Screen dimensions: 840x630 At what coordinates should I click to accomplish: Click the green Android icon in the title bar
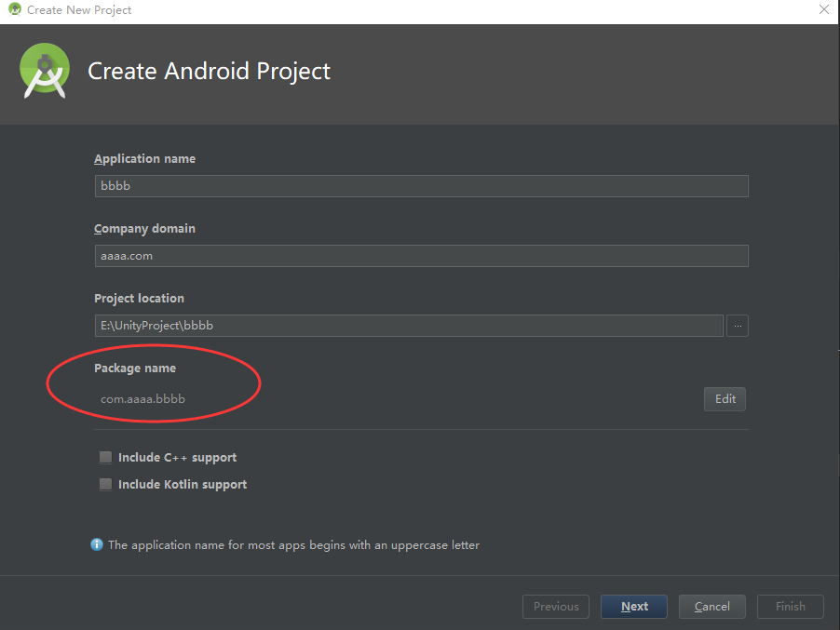(x=13, y=10)
